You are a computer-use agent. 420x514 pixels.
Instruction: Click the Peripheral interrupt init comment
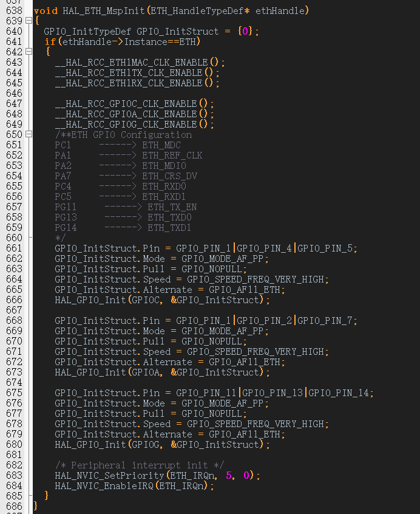[140, 465]
